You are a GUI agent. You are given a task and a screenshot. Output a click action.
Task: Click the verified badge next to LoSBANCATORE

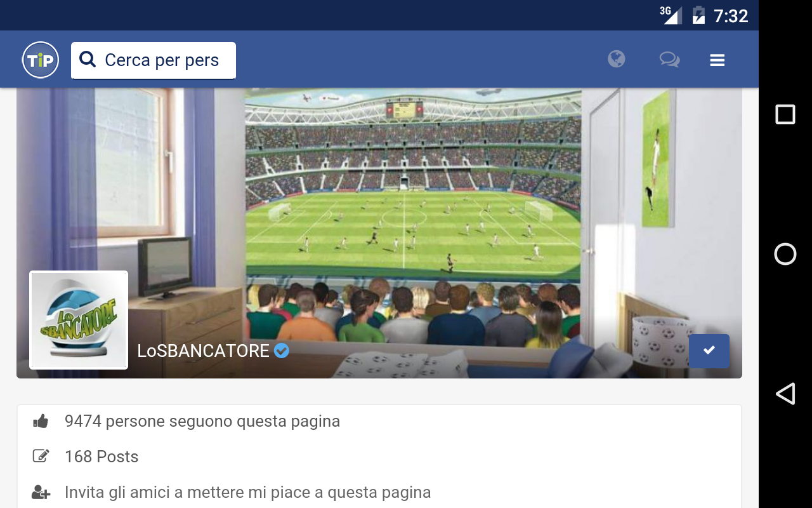tap(282, 351)
